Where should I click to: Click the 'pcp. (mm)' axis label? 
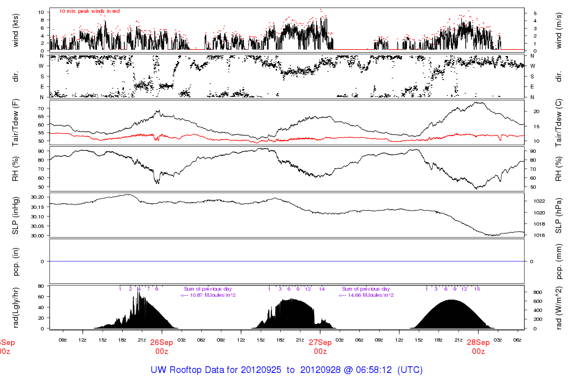(558, 262)
